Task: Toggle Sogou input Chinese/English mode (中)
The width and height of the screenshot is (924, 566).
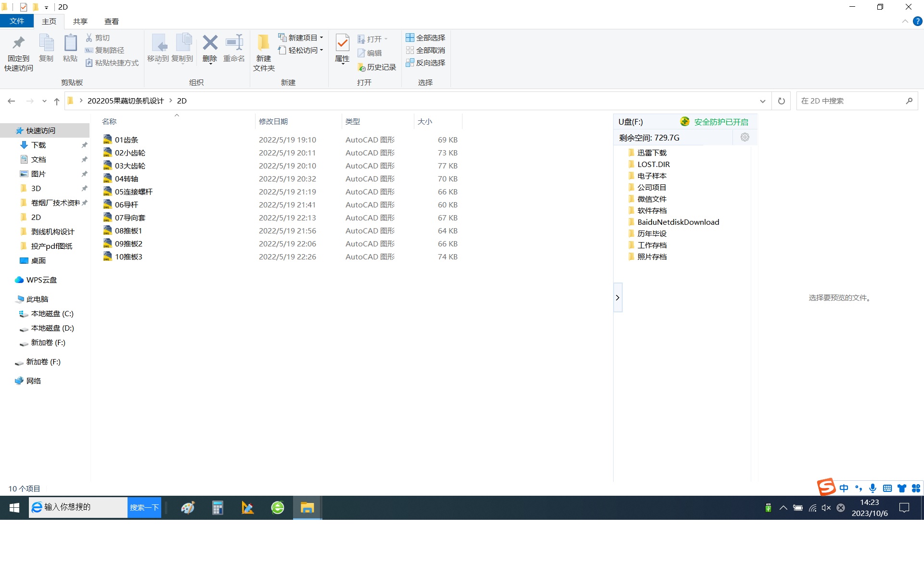Action: (x=844, y=488)
